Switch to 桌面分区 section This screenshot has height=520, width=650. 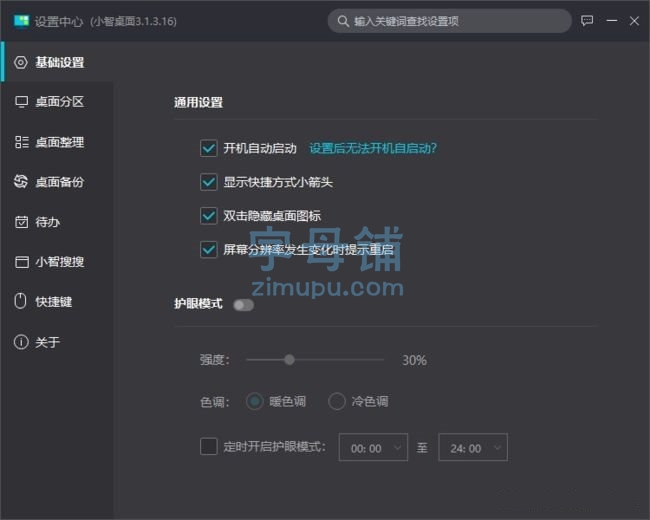coord(57,102)
